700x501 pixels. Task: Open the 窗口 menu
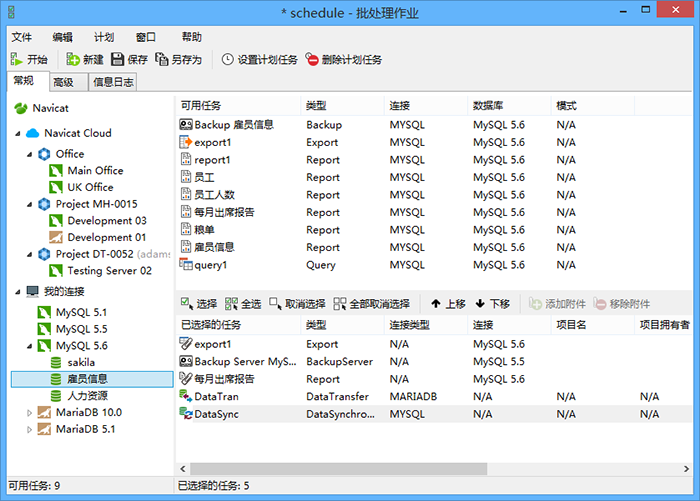146,37
